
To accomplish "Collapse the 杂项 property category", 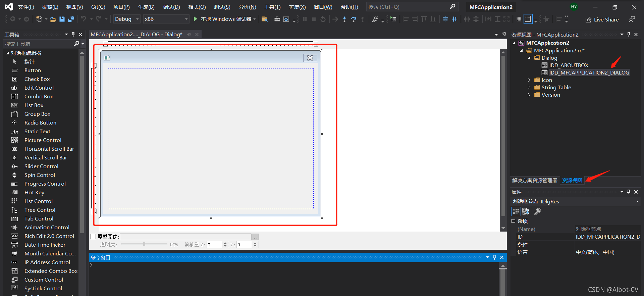I will (513, 221).
